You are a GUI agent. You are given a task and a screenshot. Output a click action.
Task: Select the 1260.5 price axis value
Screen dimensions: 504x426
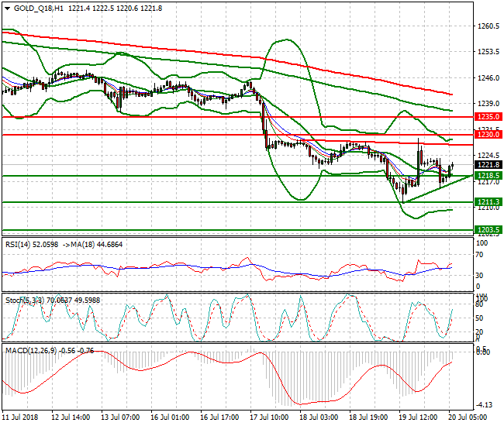pos(488,26)
